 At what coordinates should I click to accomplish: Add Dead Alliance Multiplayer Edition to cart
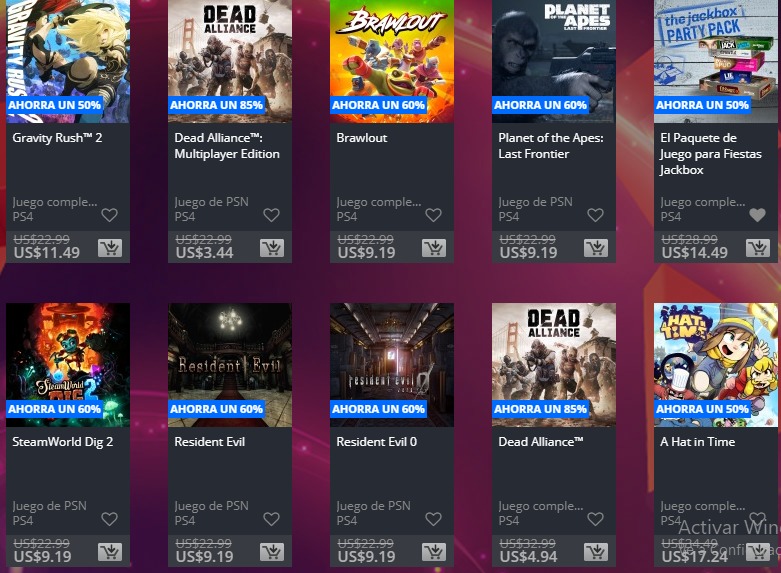tap(272, 248)
